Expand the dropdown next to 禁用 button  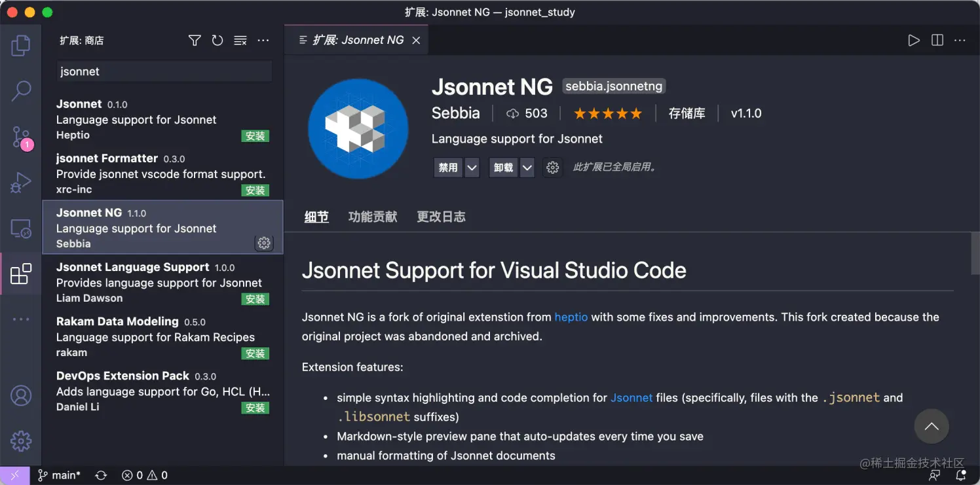[472, 167]
